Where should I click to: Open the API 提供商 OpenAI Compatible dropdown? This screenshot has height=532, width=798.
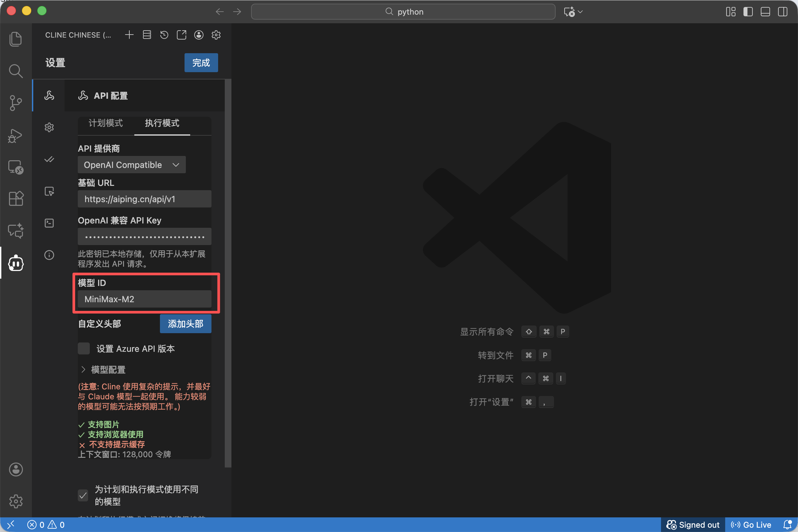pos(132,165)
